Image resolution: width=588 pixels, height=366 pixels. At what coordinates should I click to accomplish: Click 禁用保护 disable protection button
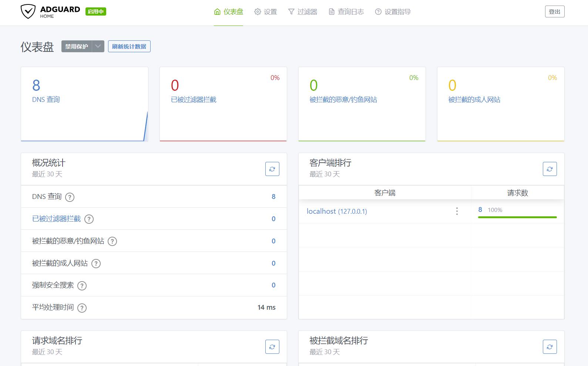click(77, 46)
